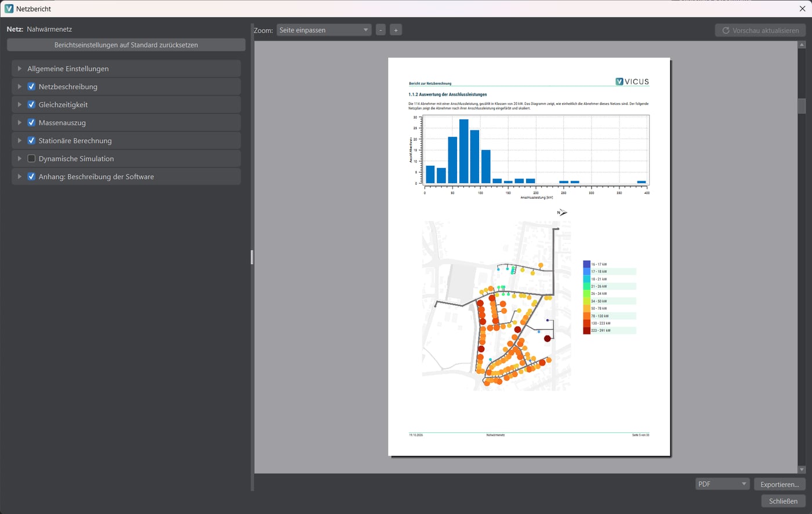Expand the Massenauszug section arrow
Image resolution: width=812 pixels, height=514 pixels.
pos(20,122)
